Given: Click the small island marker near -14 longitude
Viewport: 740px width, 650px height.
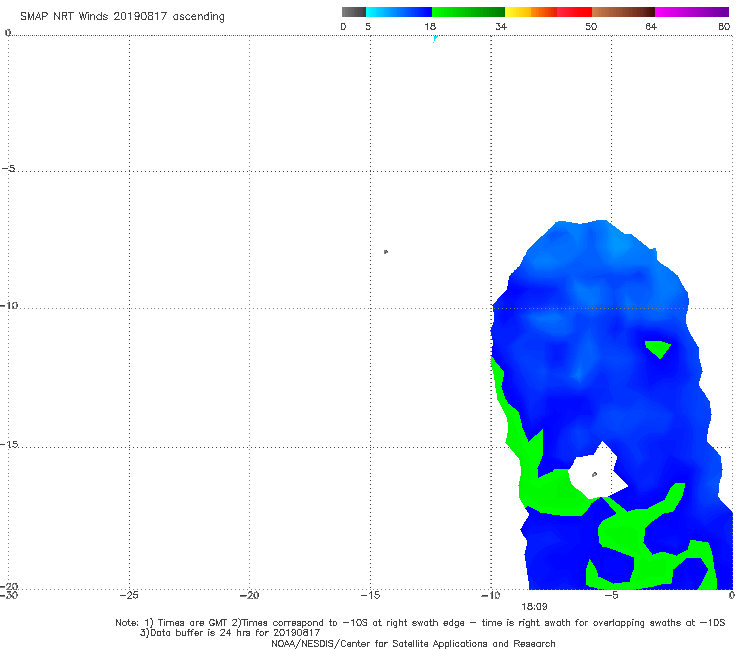Looking at the screenshot, I should click(x=386, y=252).
